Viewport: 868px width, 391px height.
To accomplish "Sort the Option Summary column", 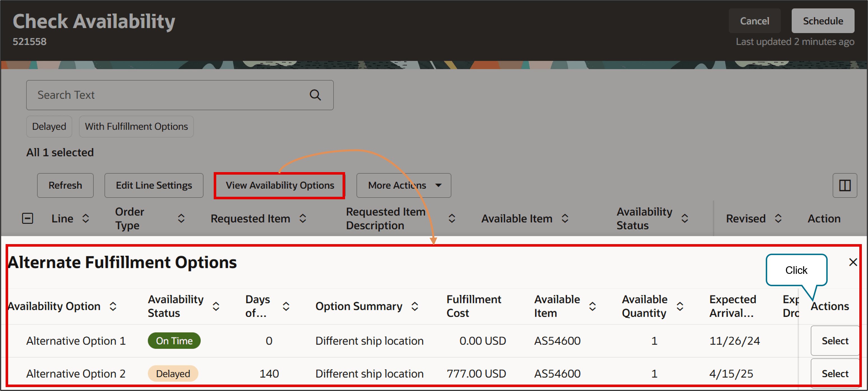I will pyautogui.click(x=415, y=306).
